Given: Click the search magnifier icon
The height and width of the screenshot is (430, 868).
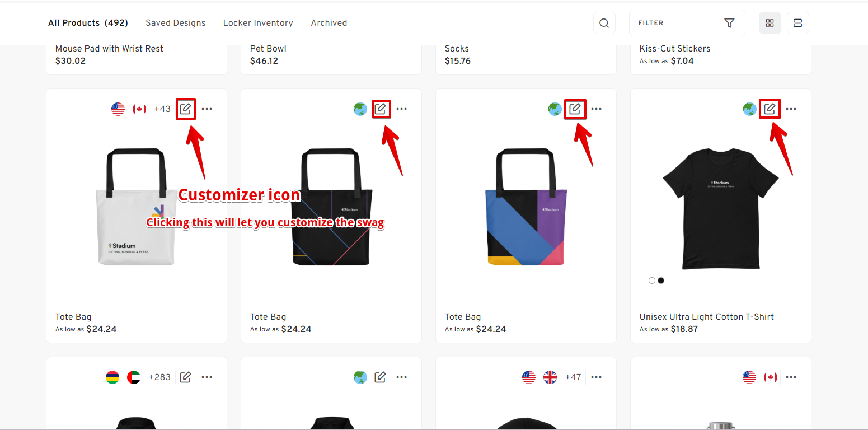Looking at the screenshot, I should (604, 23).
